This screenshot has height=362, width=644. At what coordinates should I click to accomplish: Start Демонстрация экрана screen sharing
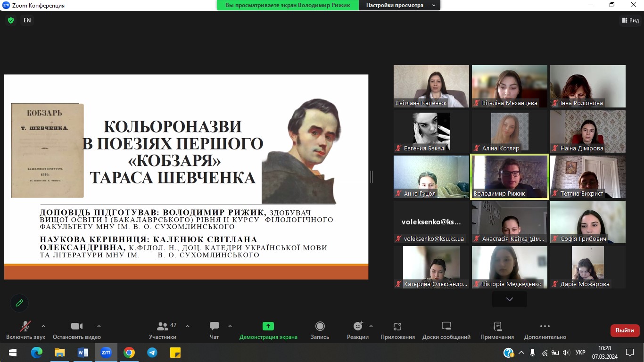point(268,330)
